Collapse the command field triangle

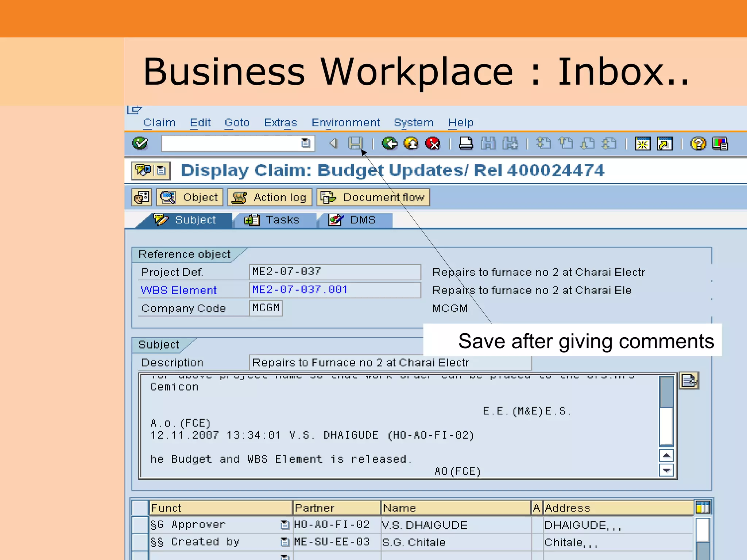[x=333, y=143]
